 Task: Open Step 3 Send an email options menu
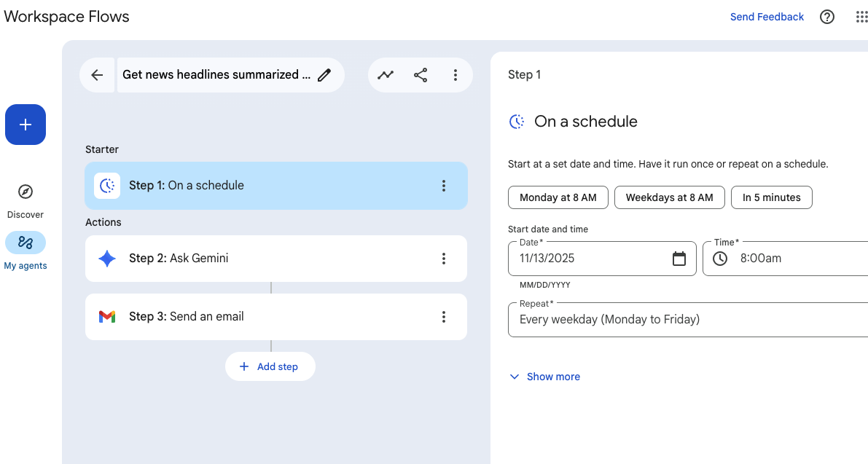[444, 317]
